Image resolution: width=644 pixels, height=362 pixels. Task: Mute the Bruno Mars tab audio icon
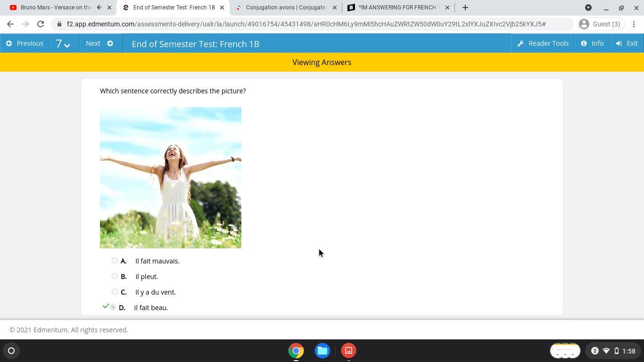pyautogui.click(x=99, y=8)
